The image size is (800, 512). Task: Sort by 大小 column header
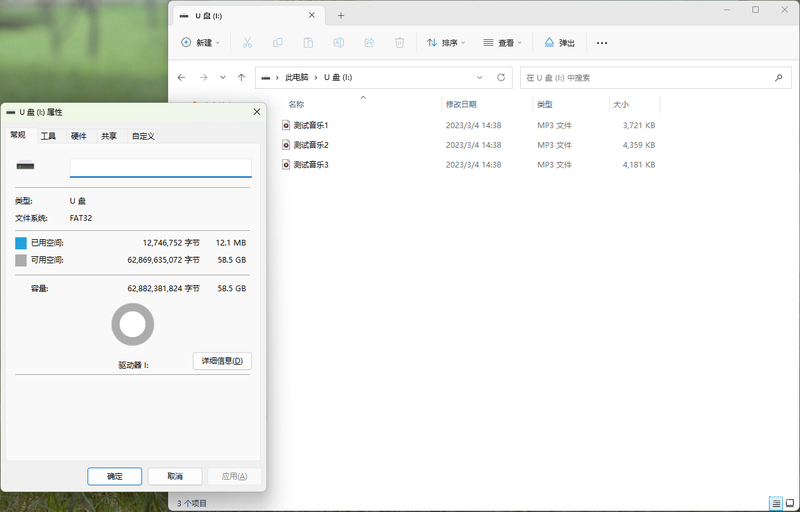pos(621,105)
